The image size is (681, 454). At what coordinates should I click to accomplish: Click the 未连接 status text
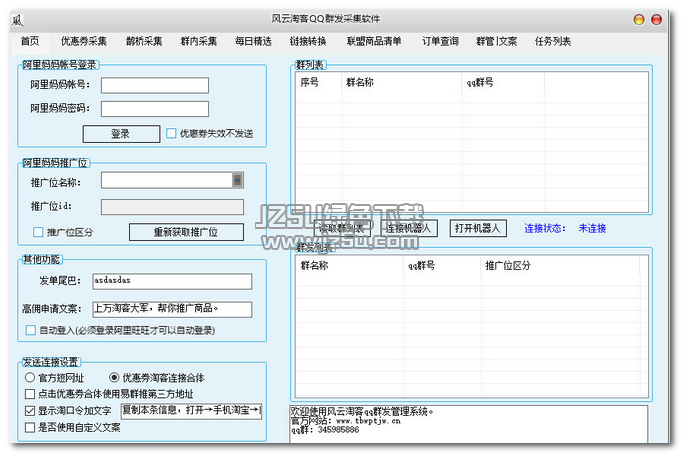[x=592, y=228]
